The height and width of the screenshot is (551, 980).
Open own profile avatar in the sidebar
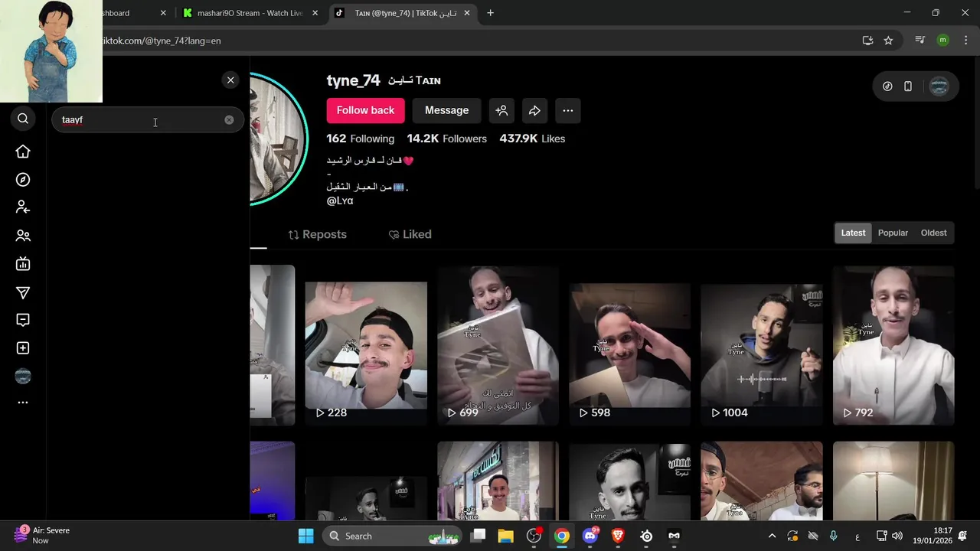[x=23, y=376]
